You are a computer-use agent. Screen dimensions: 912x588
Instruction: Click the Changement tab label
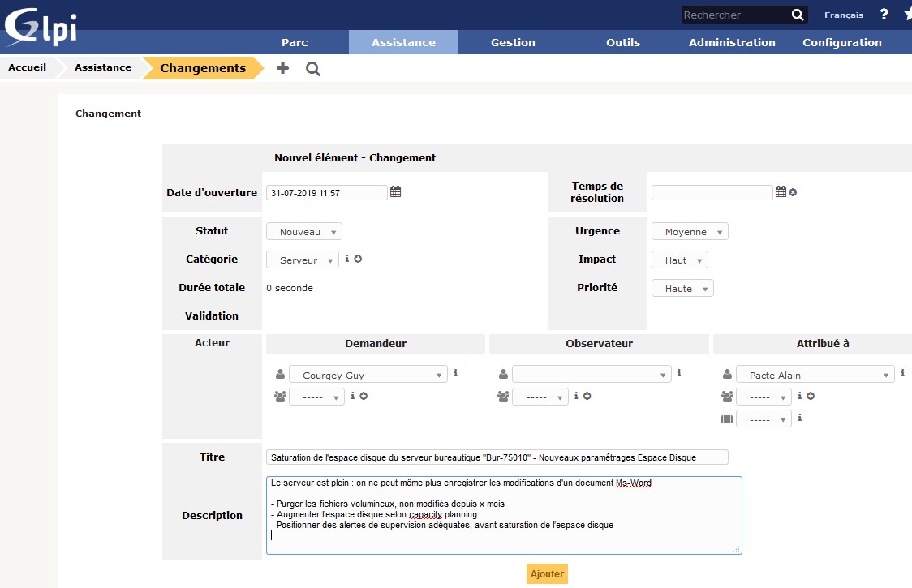[108, 114]
